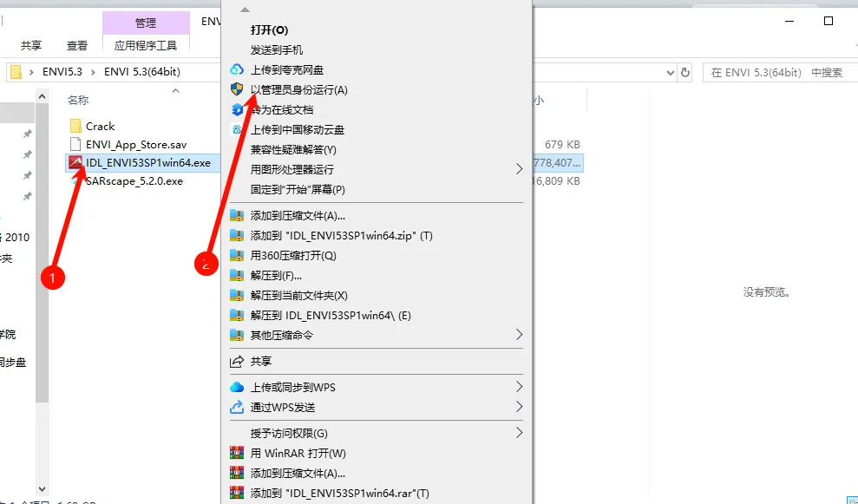Run as administrator via 以管理员身份运行(A)

298,89
